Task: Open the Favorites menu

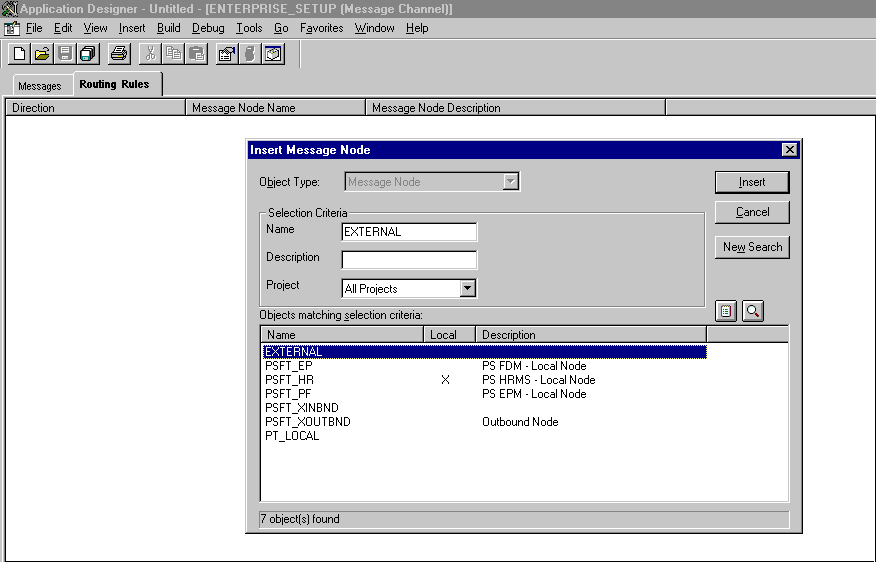Action: click(322, 28)
